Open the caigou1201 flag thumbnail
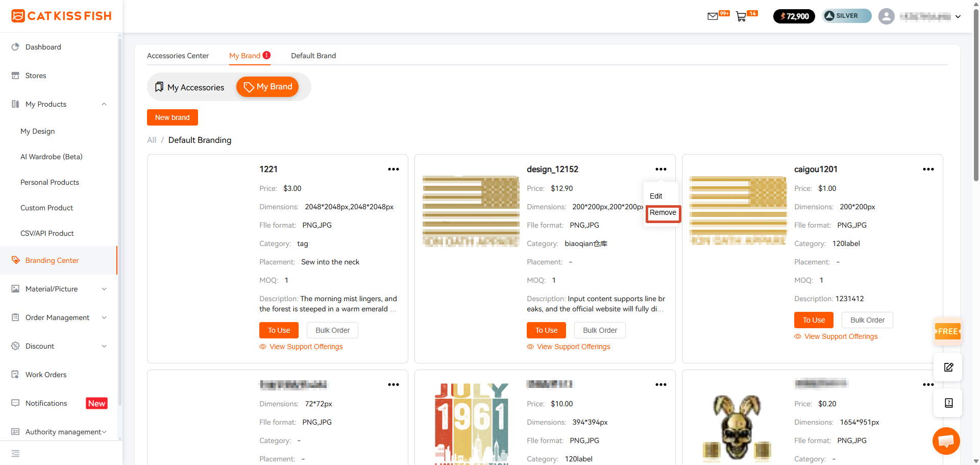 [x=738, y=210]
